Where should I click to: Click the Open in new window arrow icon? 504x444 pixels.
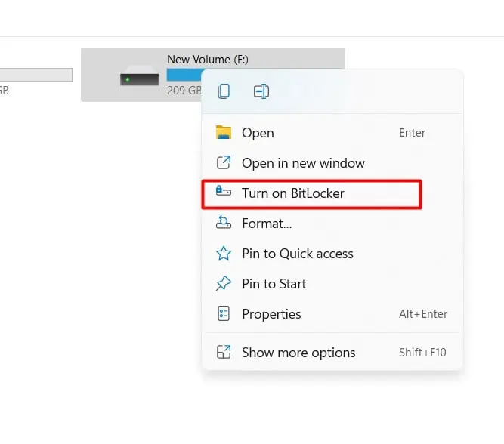224,163
